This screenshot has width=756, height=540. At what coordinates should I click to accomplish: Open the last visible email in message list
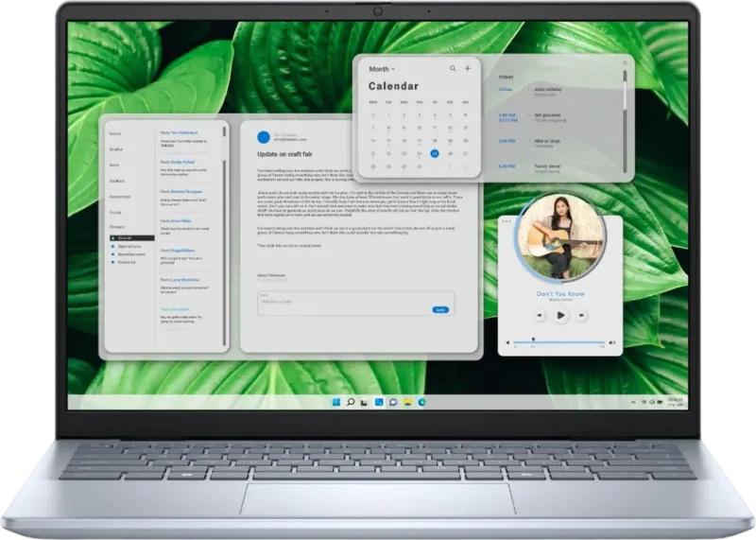[x=183, y=316]
